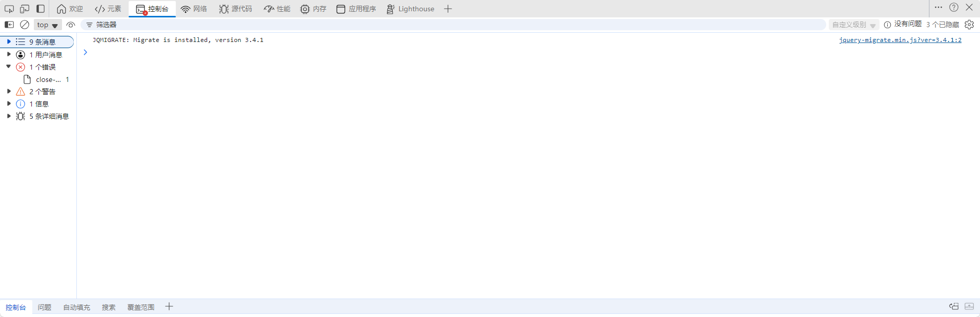This screenshot has width=980, height=317.
Task: Open the 网络 network tab
Action: (194, 9)
